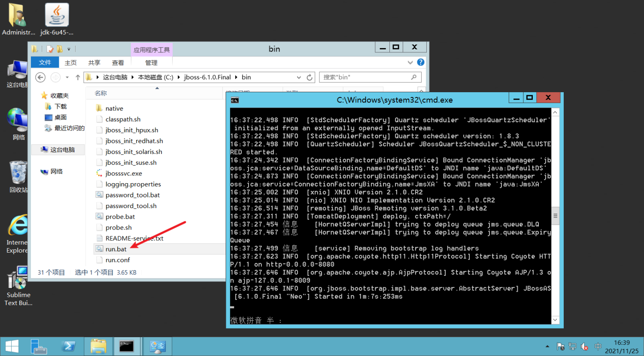Switch to cmd window via taskbar
This screenshot has width=644, height=356.
click(x=127, y=347)
